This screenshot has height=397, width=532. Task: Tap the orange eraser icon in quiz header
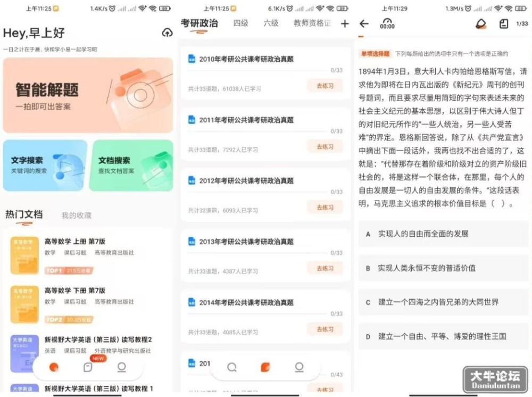481,23
